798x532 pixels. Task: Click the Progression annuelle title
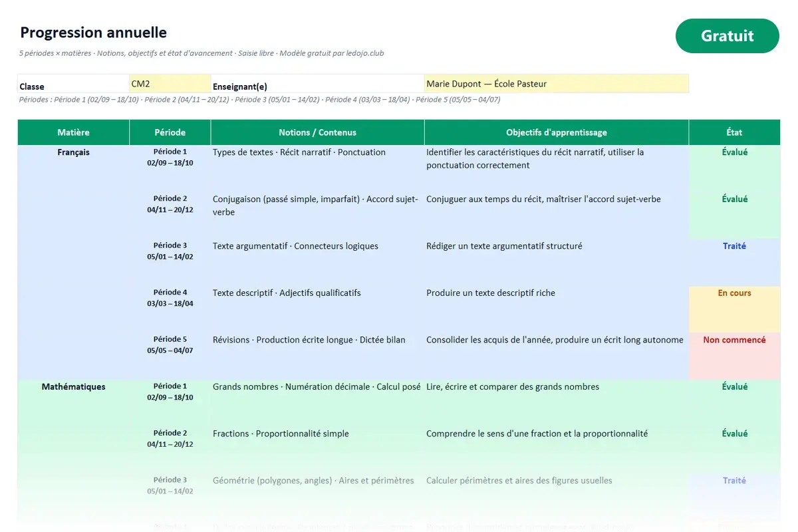93,33
